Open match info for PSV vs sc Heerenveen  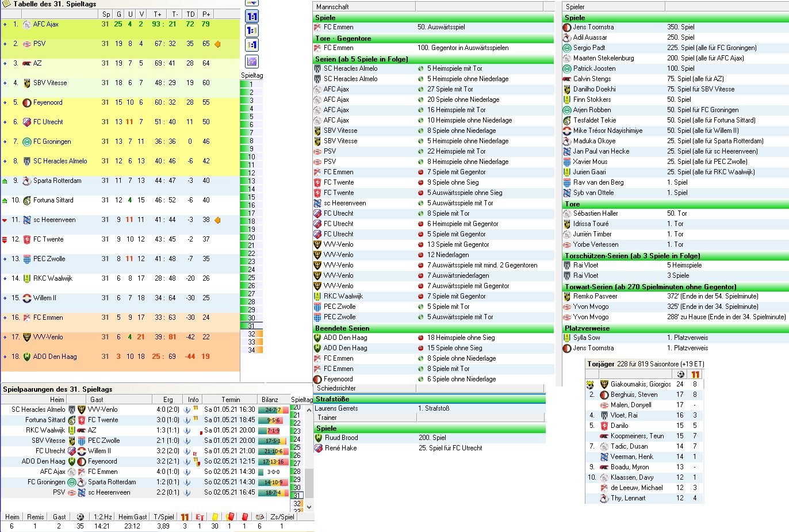pyautogui.click(x=187, y=493)
